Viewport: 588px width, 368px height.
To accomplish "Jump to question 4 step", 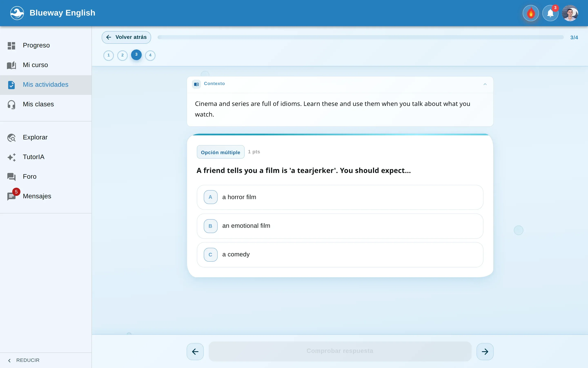I will tap(150, 55).
